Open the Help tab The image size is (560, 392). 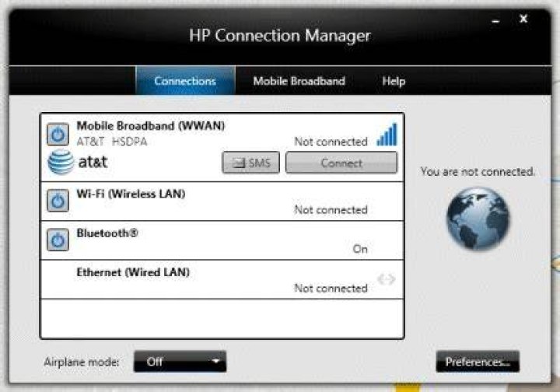point(394,81)
